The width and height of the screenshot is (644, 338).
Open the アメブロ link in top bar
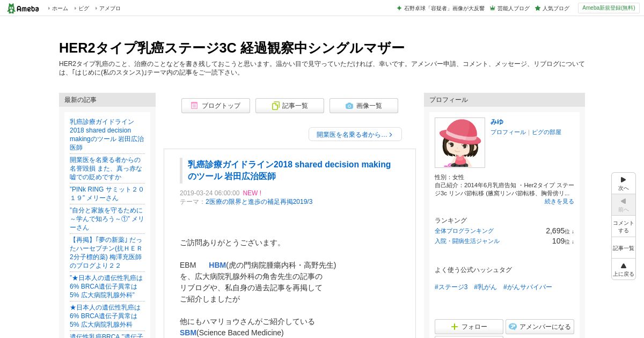pyautogui.click(x=109, y=9)
